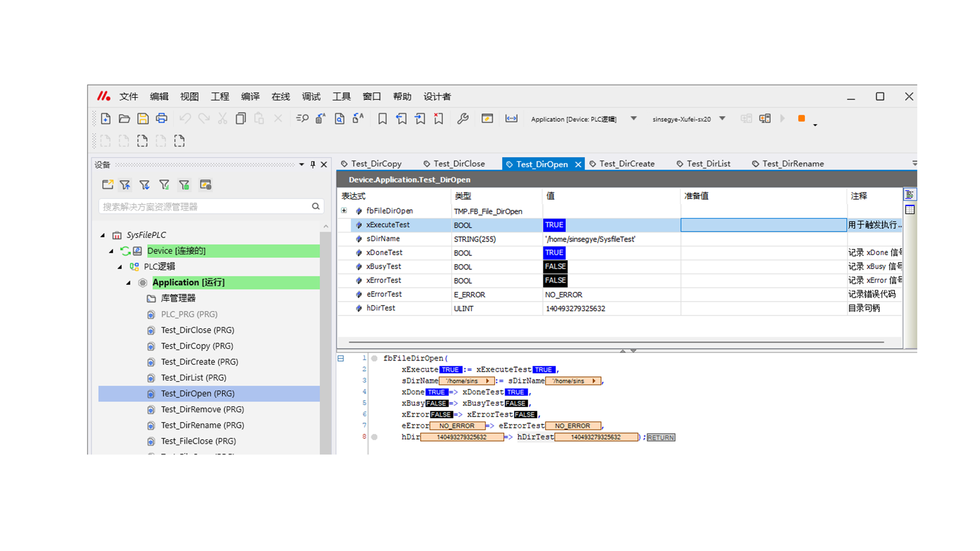980x551 pixels.
Task: Open the small arrow under stop button
Action: tap(815, 125)
